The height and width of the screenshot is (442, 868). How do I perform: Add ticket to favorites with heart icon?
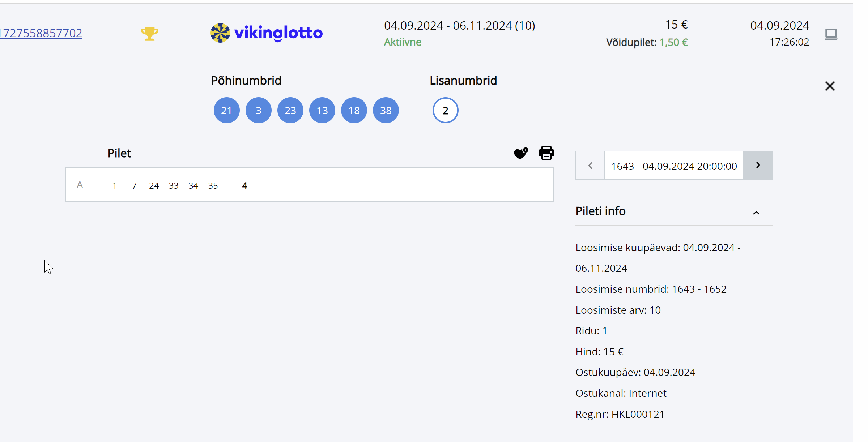521,153
